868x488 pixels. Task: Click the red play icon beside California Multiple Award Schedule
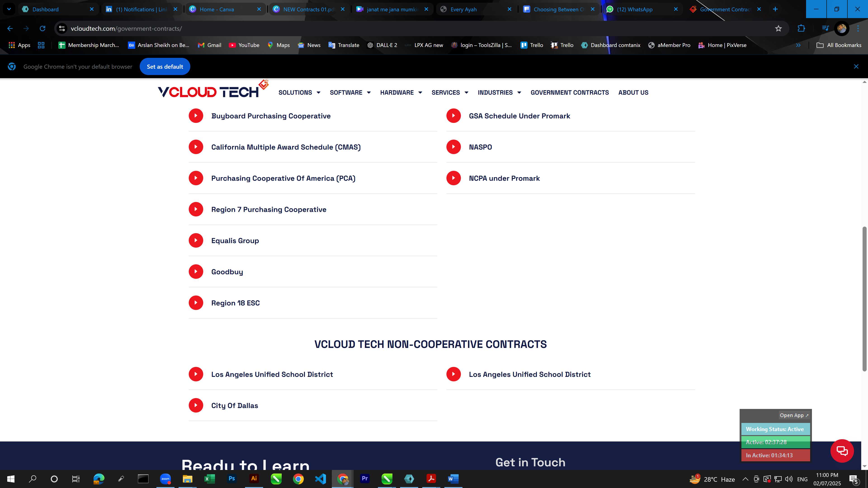point(196,147)
